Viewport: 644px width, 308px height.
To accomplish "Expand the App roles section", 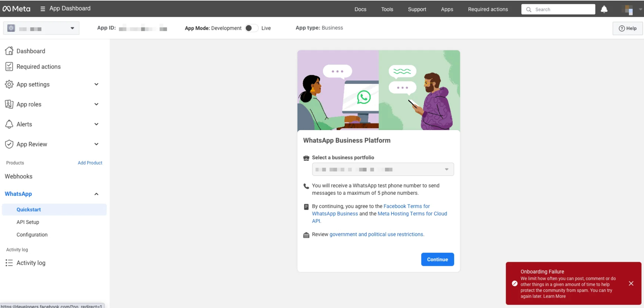I will pos(96,104).
